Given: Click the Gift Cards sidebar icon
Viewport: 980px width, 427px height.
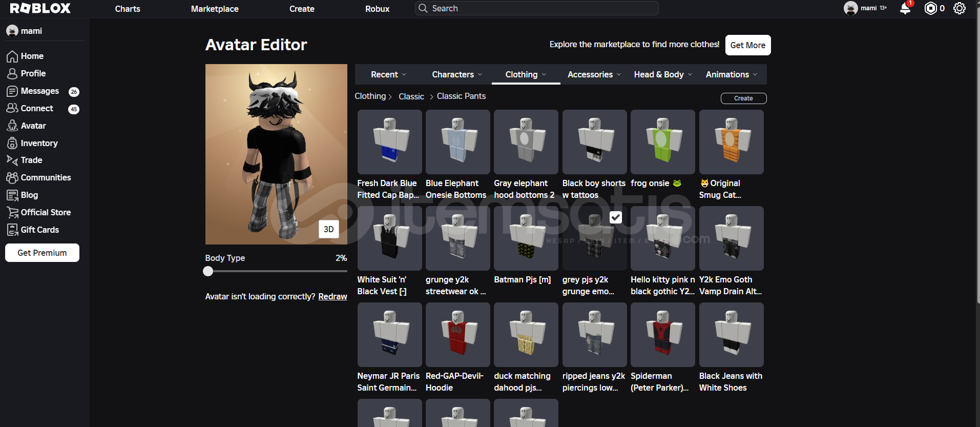Looking at the screenshot, I should [12, 230].
